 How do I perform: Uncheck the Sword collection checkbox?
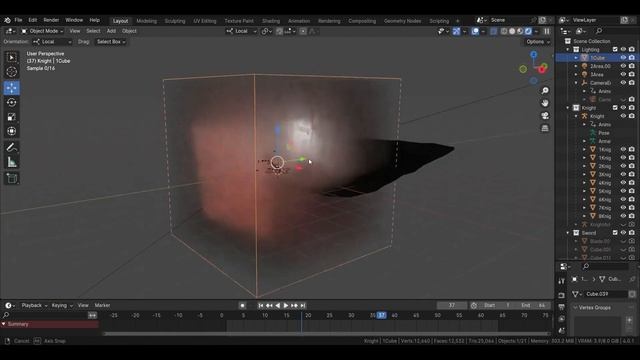pyautogui.click(x=615, y=233)
